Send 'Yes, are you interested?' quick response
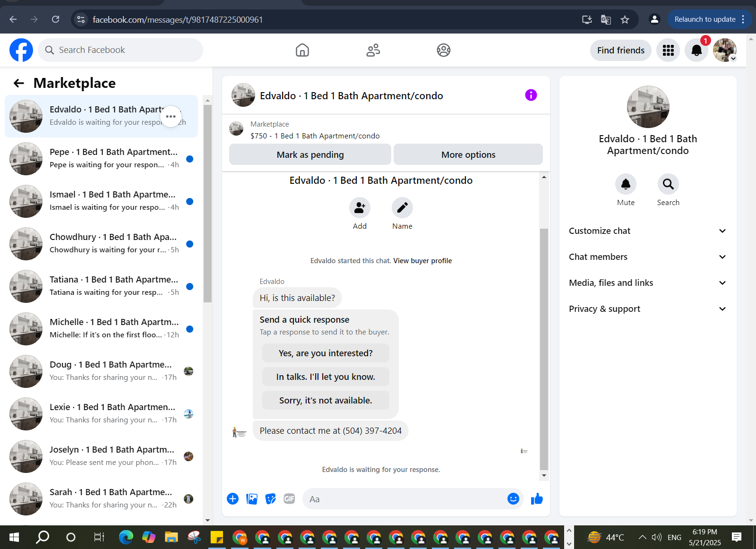The width and height of the screenshot is (756, 549). (326, 353)
